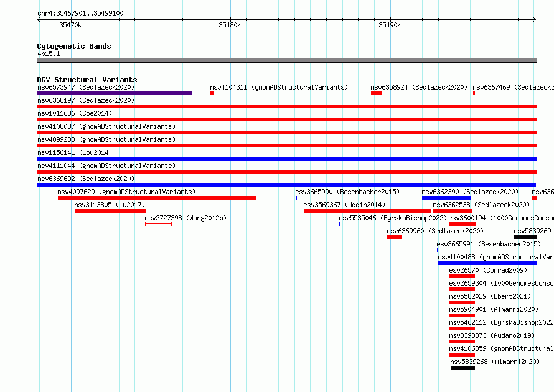Select the nsv6369692 (Sedlazeck2020) label

[86, 179]
